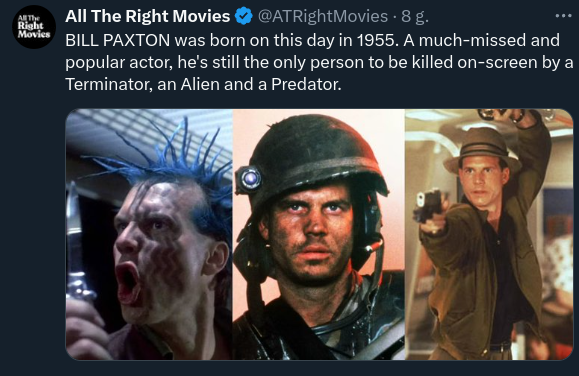Image resolution: width=579 pixels, height=376 pixels.
Task: Click the tweet text about BILL PAXTON
Action: point(319,62)
